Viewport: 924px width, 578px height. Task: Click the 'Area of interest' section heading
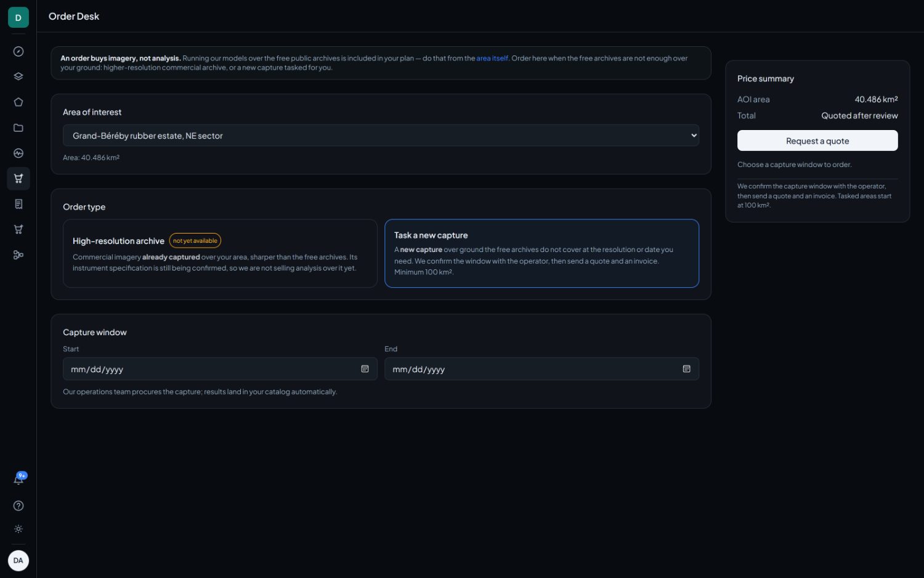[x=92, y=112]
